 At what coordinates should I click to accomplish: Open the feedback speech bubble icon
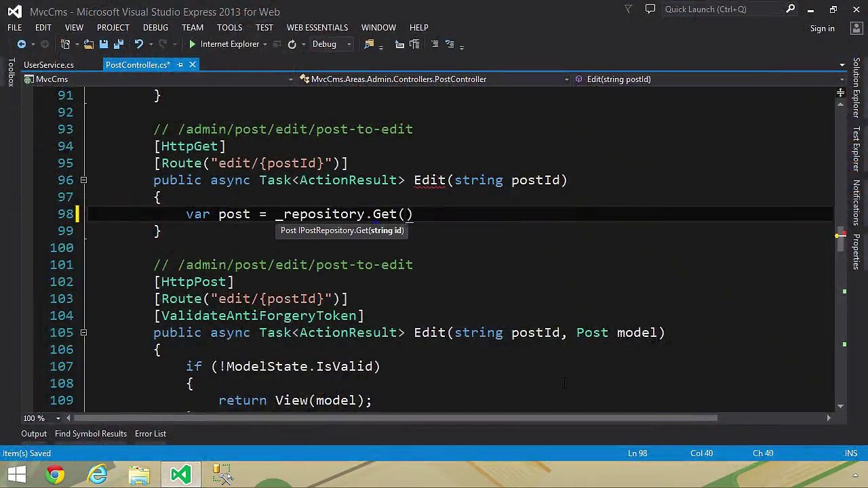coord(650,9)
